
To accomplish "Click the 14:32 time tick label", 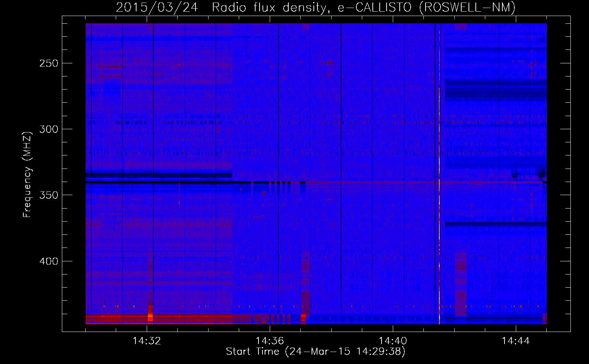I will [147, 341].
